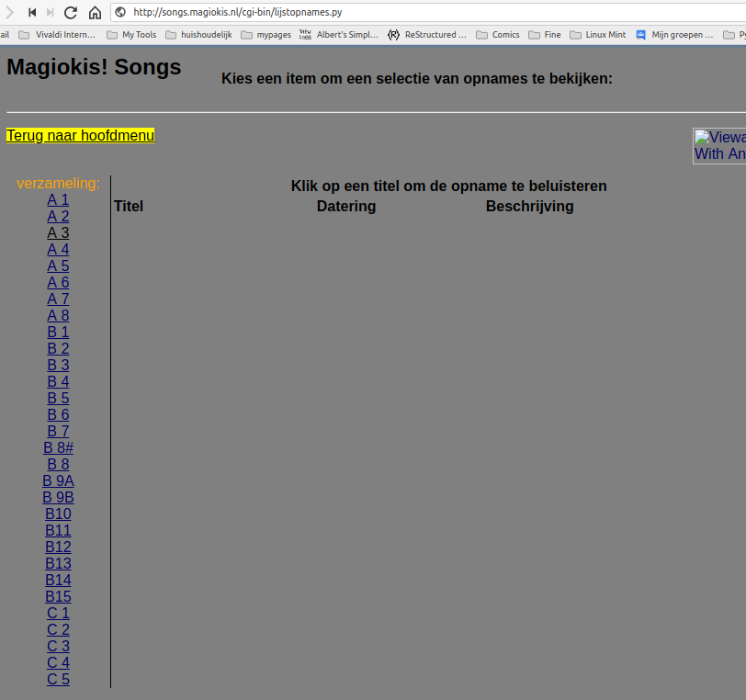Open collection B 1
This screenshot has height=700, width=746.
58,333
